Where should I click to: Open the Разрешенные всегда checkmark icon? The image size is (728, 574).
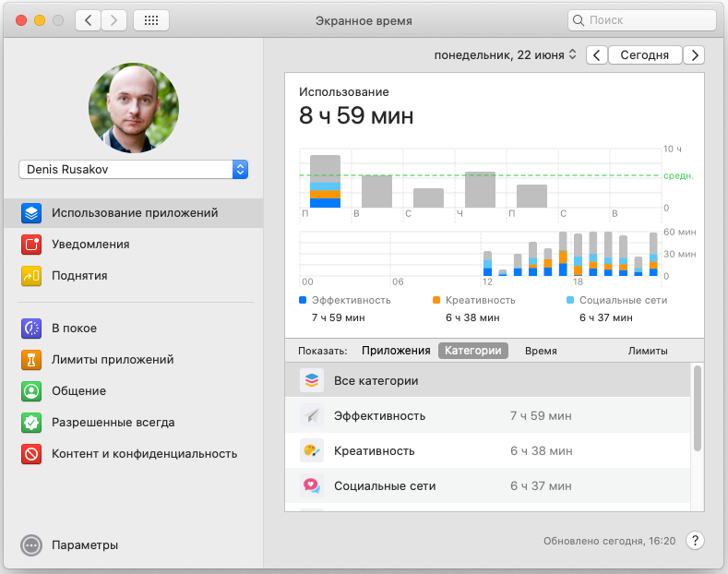click(31, 423)
